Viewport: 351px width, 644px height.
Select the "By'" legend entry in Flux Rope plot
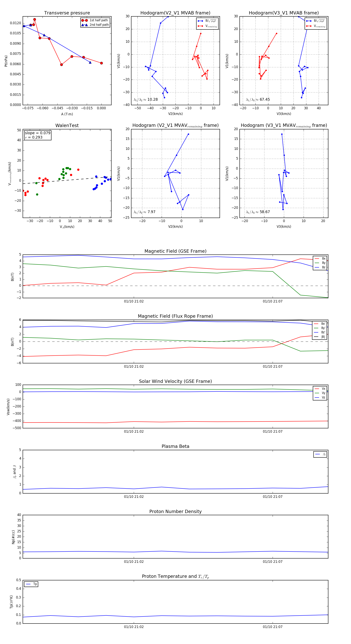pos(320,328)
